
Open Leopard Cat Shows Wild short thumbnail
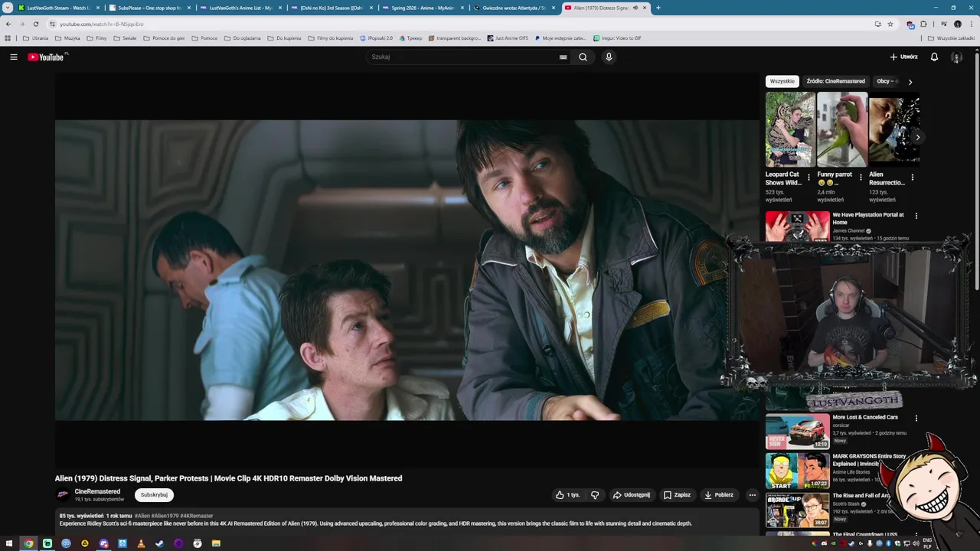coord(790,129)
